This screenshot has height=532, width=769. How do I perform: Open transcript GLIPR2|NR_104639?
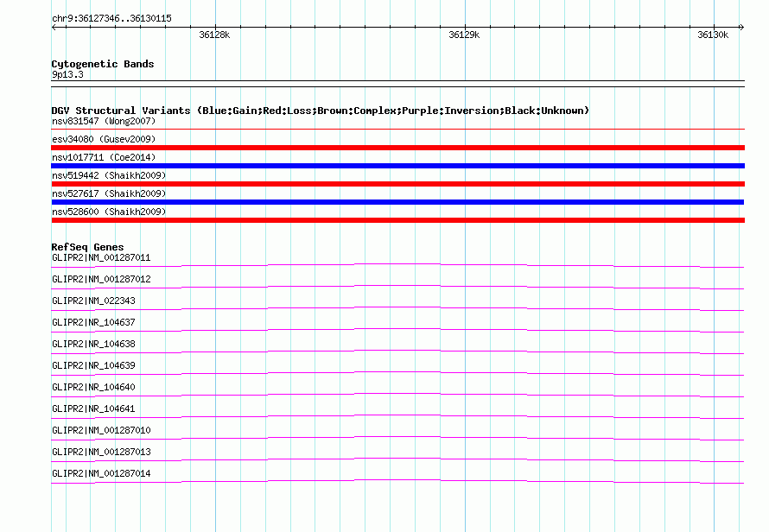click(93, 366)
